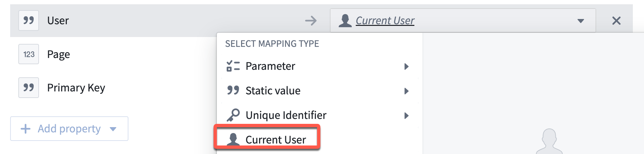Image resolution: width=644 pixels, height=154 pixels.
Task: Expand the Static value submenu arrow
Action: pyautogui.click(x=407, y=91)
